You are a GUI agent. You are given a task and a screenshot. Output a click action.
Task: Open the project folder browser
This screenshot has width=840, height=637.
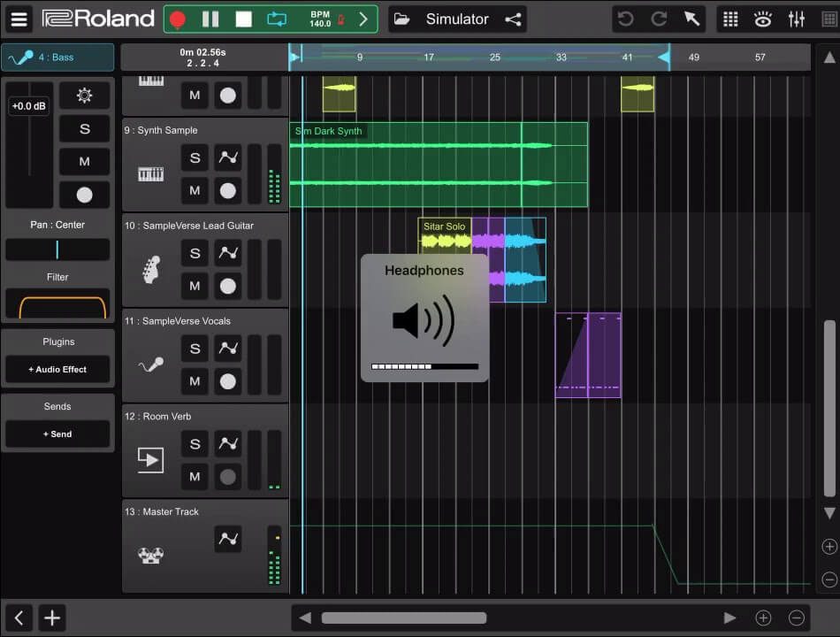tap(401, 19)
